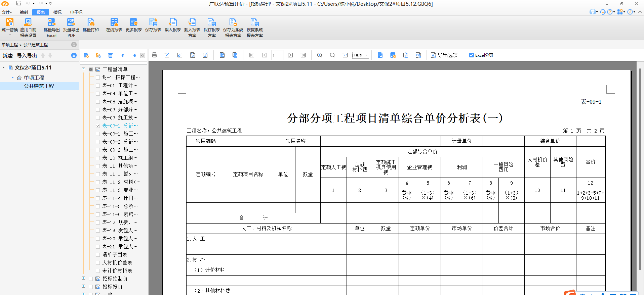The image size is (644, 295).
Task: Click the 保存报表 icon
Action: tap(153, 22)
